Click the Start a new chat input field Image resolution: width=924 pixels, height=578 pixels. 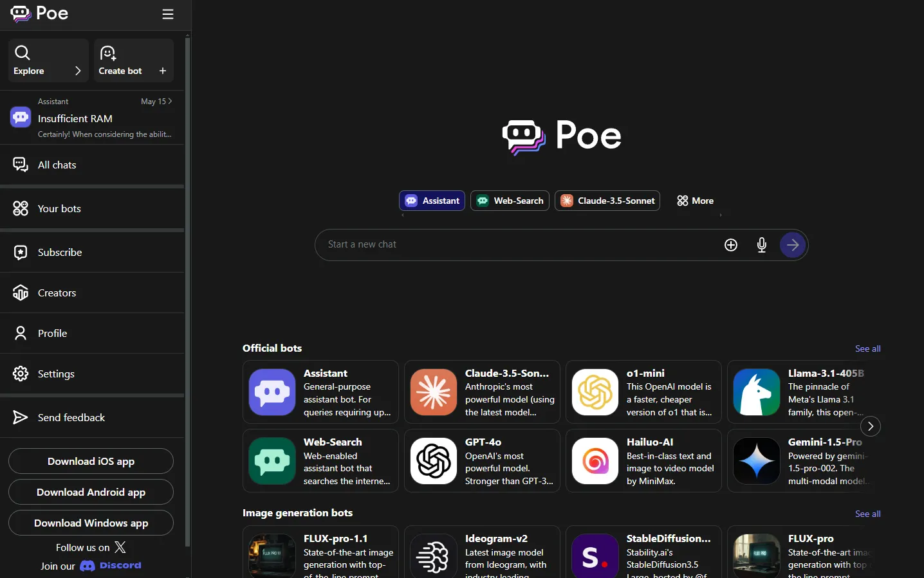515,245
